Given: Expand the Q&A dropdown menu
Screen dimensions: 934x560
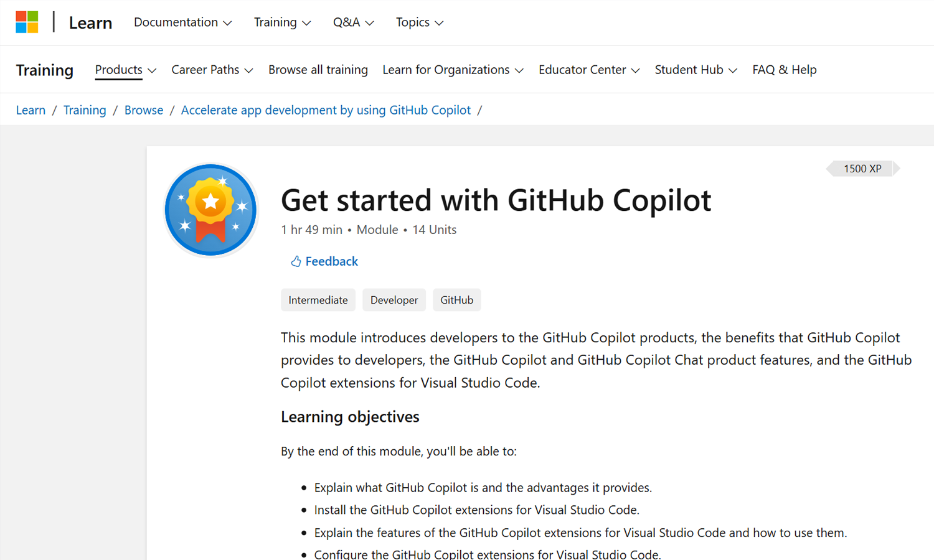Looking at the screenshot, I should pyautogui.click(x=353, y=22).
